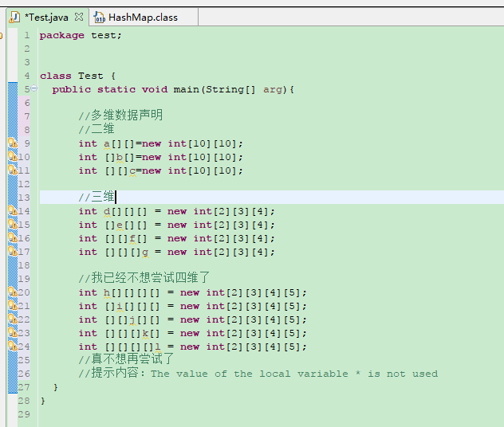This screenshot has height=427, width=504.
Task: Click the comment 'The value of the local variable'
Action: point(250,374)
